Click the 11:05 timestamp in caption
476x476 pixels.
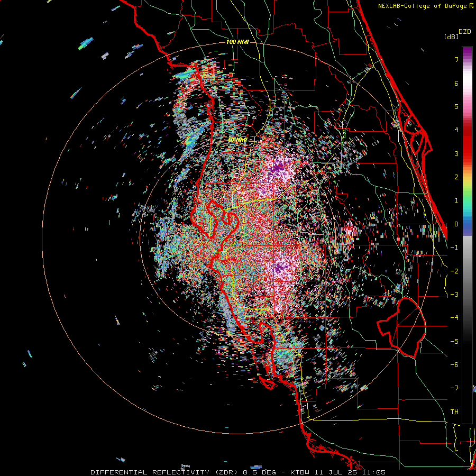tap(374, 472)
